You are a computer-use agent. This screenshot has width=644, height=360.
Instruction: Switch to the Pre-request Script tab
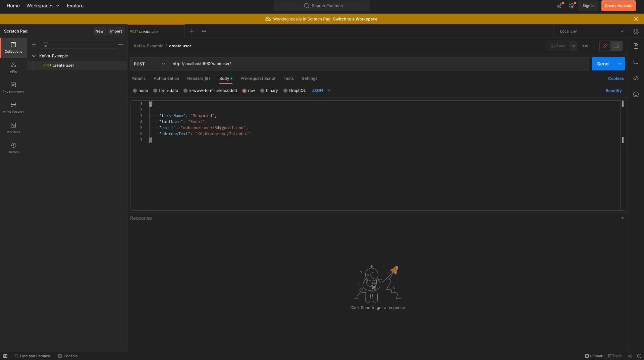point(258,79)
